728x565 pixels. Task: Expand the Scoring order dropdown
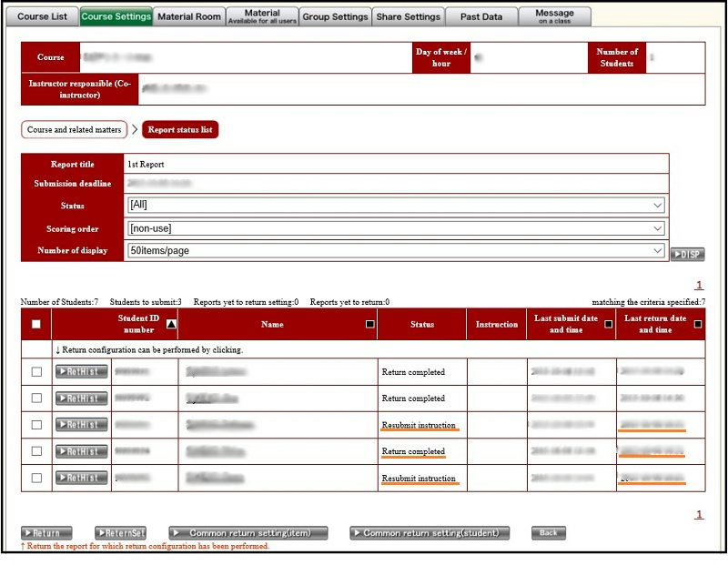pyautogui.click(x=396, y=228)
